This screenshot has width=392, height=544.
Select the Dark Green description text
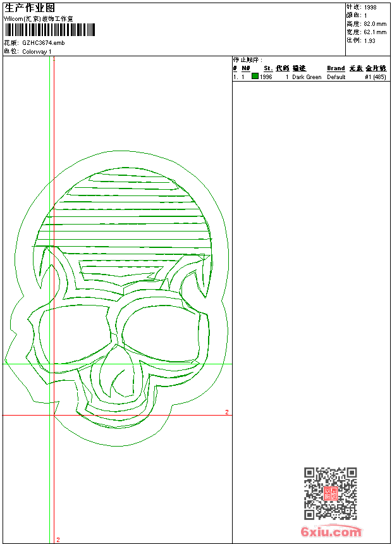(x=307, y=77)
